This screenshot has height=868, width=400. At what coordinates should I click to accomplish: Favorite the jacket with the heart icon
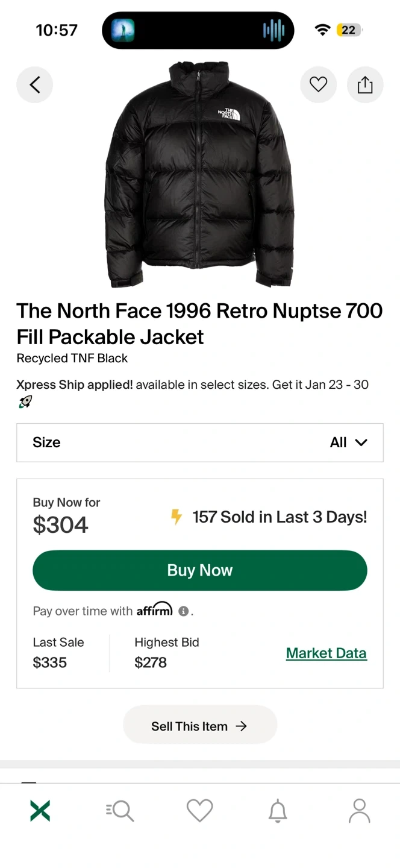[318, 85]
